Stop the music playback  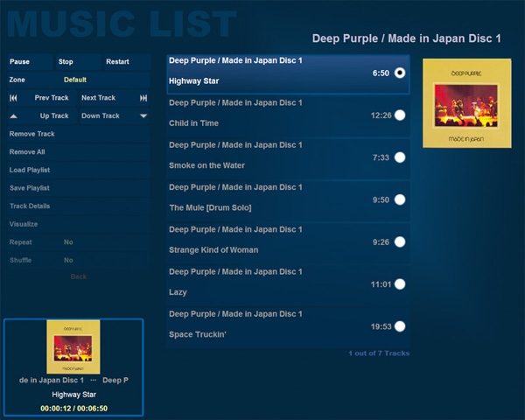79,61
